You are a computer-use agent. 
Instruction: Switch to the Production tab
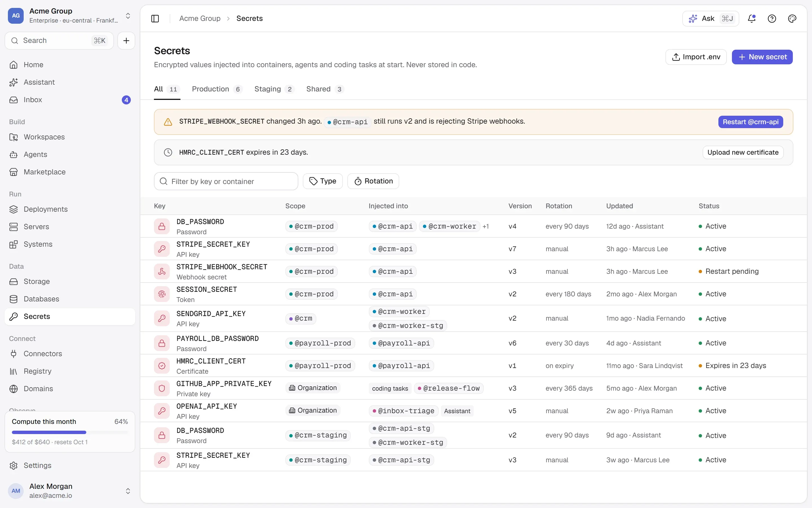[217, 89]
